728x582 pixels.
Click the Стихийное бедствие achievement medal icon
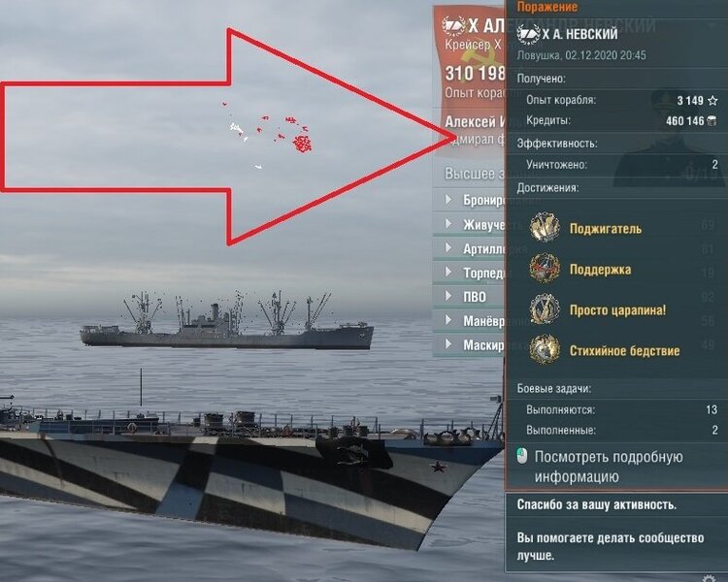545,349
